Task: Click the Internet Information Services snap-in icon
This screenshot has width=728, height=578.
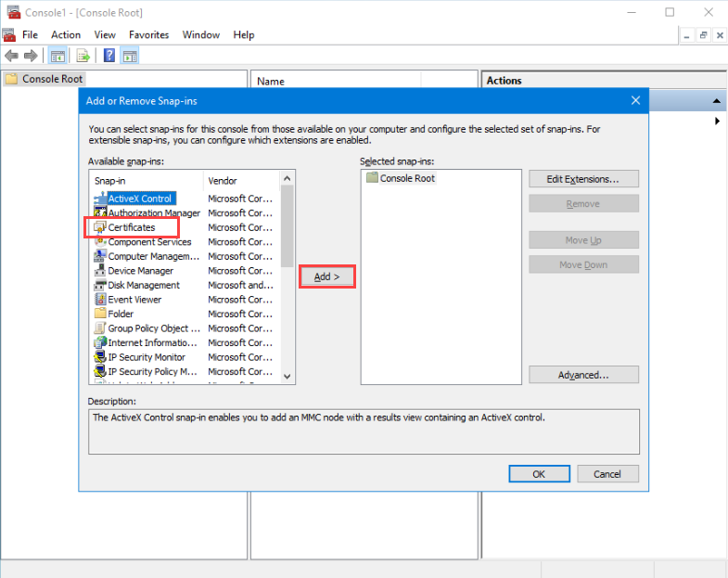Action: click(x=100, y=342)
